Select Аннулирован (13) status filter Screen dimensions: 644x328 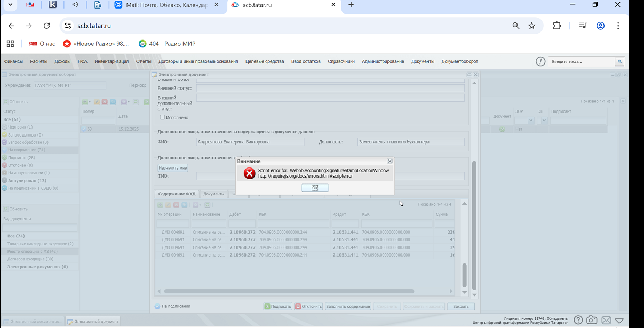point(39,181)
